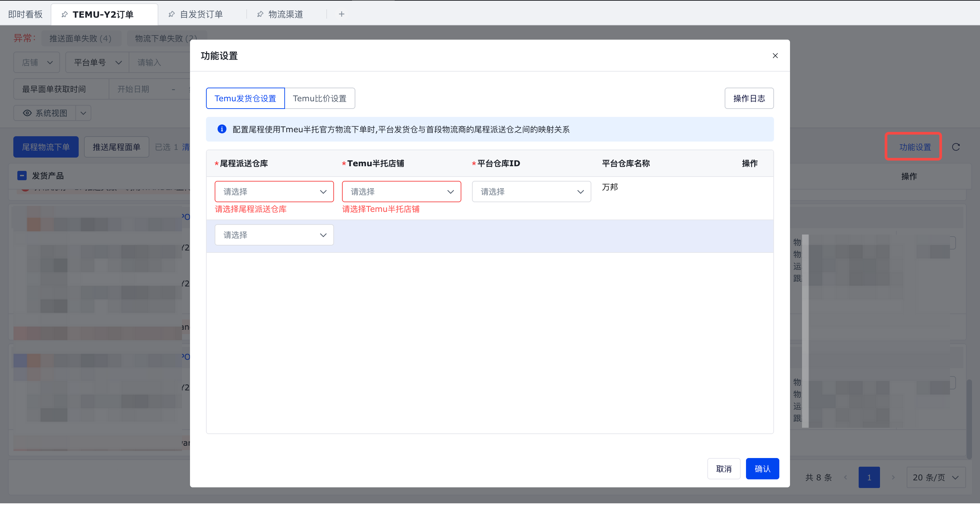This screenshot has height=505, width=980.
Task: Close the 功能设置 dialog with X icon
Action: pyautogui.click(x=775, y=56)
